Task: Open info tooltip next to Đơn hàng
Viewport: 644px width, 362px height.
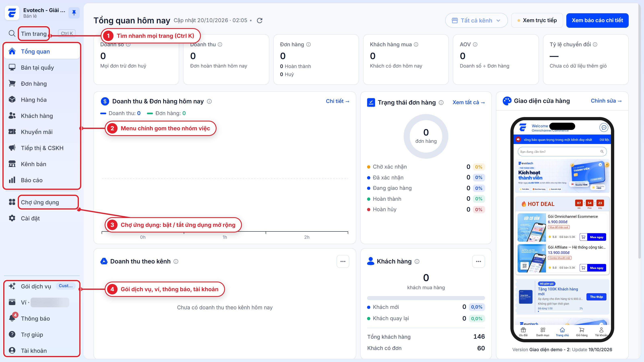Action: pos(309,44)
